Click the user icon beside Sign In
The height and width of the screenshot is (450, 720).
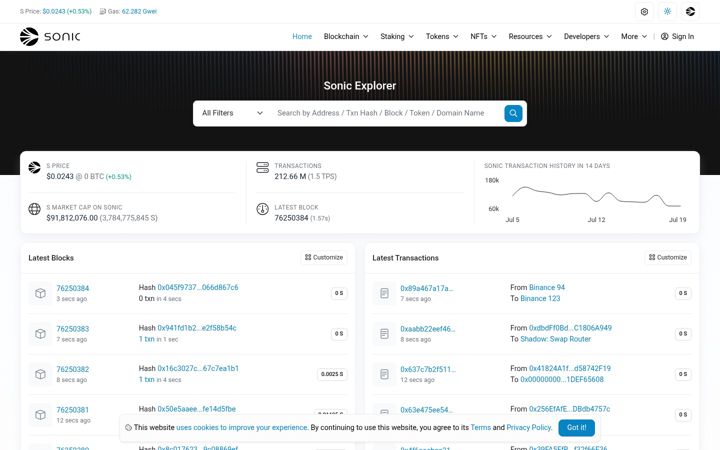point(664,36)
